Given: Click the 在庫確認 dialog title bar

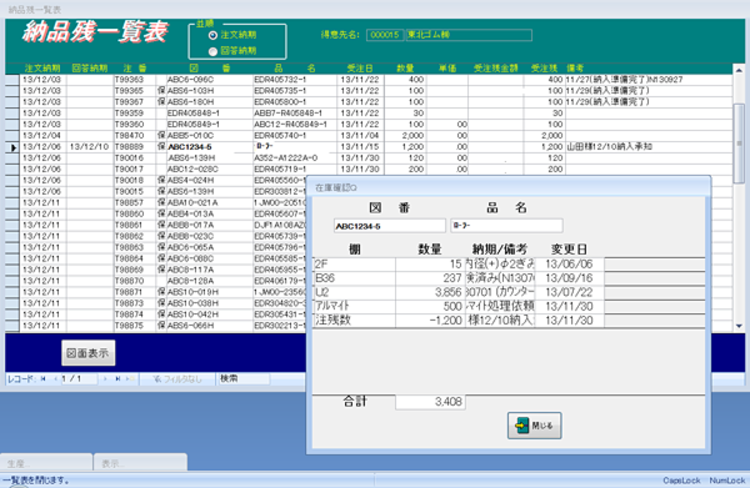Looking at the screenshot, I should coord(508,188).
